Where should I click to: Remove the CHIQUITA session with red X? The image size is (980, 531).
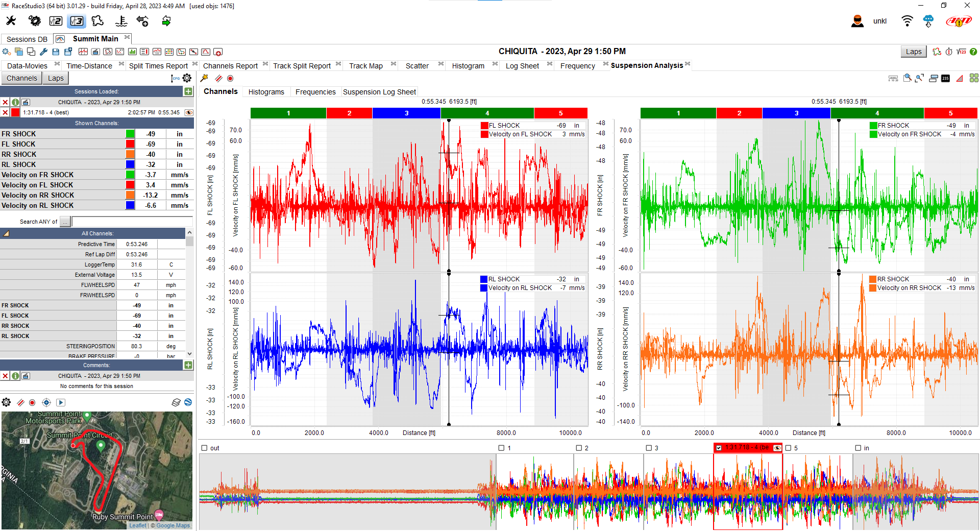click(5, 102)
